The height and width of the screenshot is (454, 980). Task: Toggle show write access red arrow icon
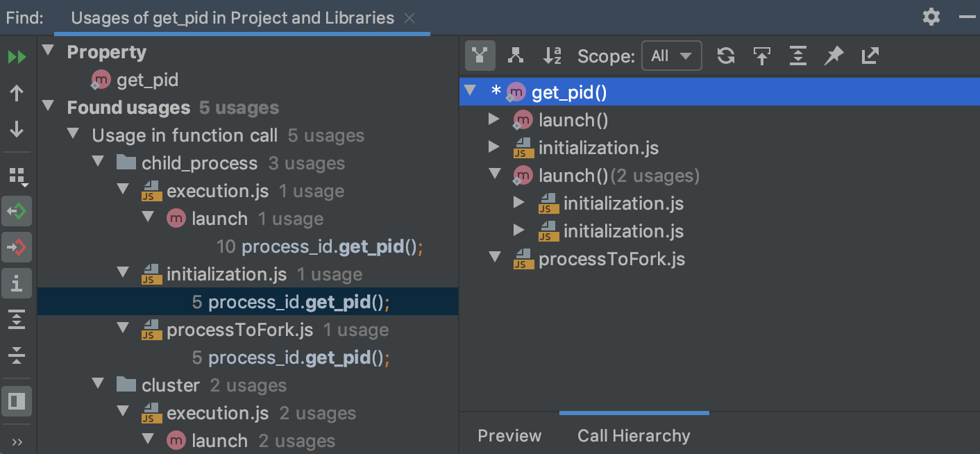point(17,247)
